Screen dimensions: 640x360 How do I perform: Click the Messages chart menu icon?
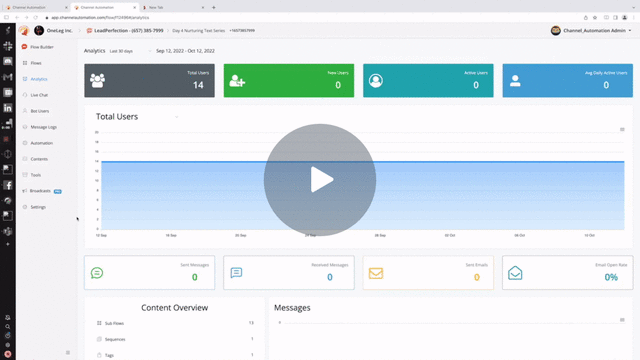[x=622, y=320]
